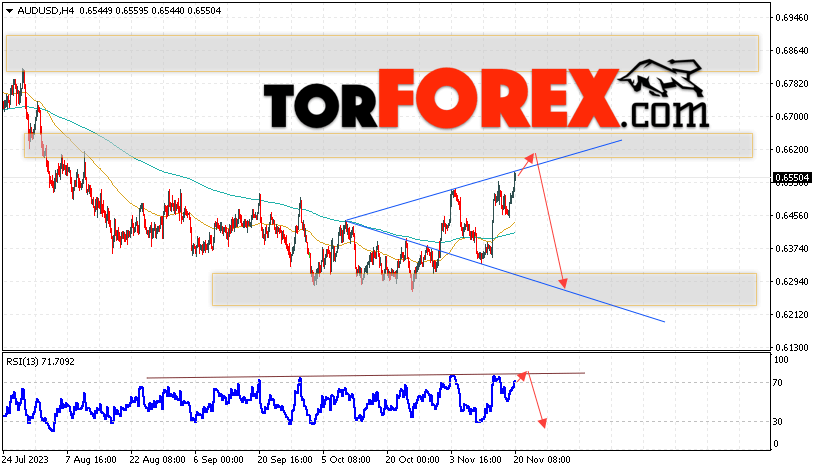Click the RSI(13) 71.7092 indicator label
The image size is (816, 471).
pos(40,362)
